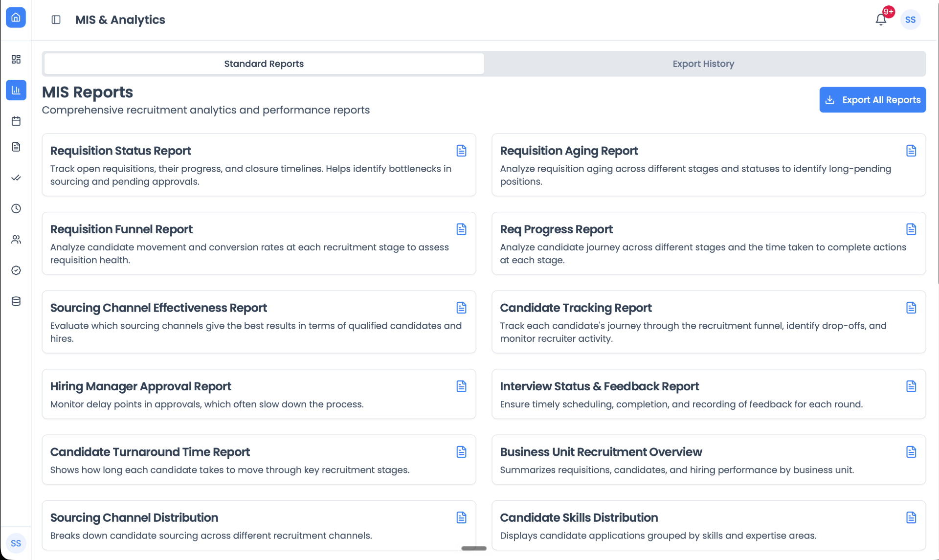Switch to Export History tab
This screenshot has width=939, height=560.
tap(703, 64)
